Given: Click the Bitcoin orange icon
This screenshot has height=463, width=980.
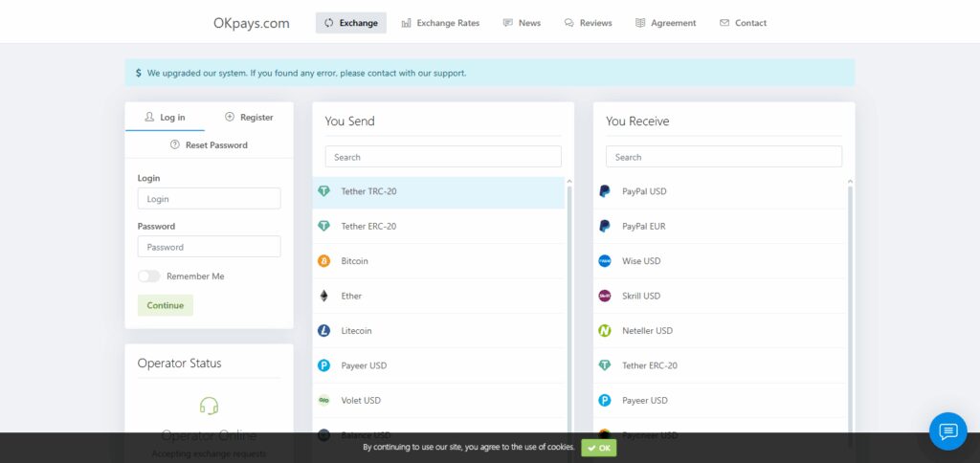Looking at the screenshot, I should point(323,261).
